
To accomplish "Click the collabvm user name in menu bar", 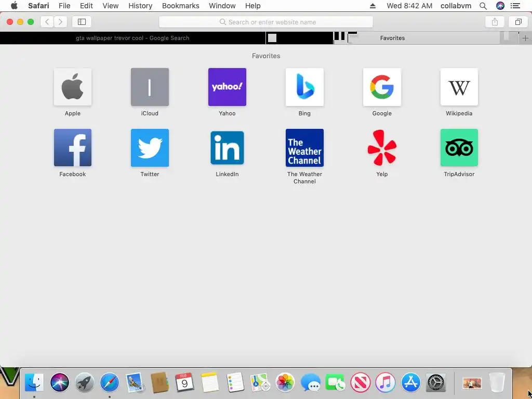I will (456, 6).
